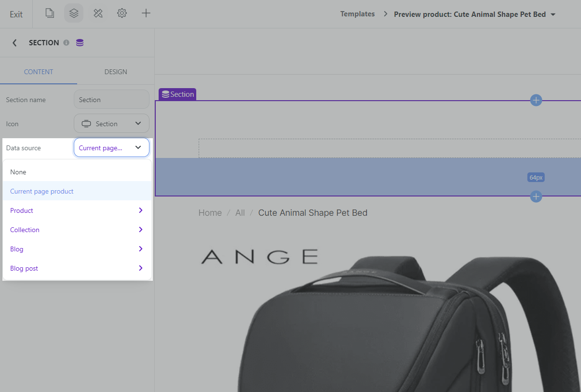Open the Pages icon in top toolbar
Screen dimensions: 581x392
click(x=50, y=13)
